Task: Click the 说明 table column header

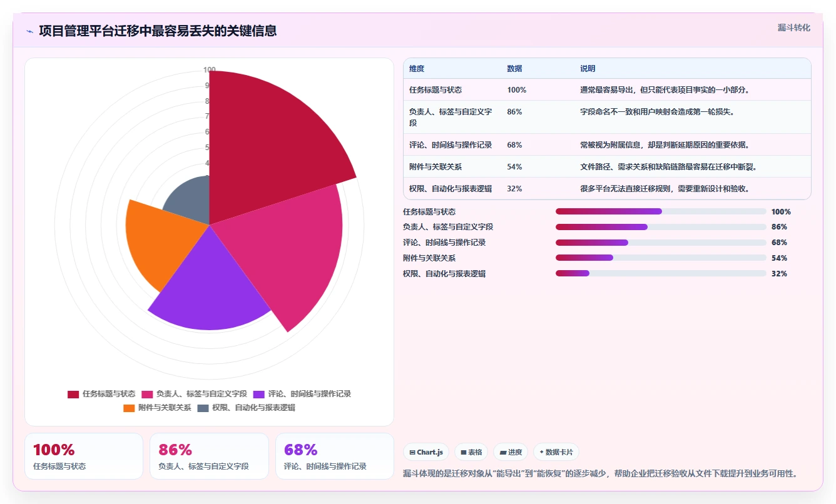Action: tap(588, 69)
